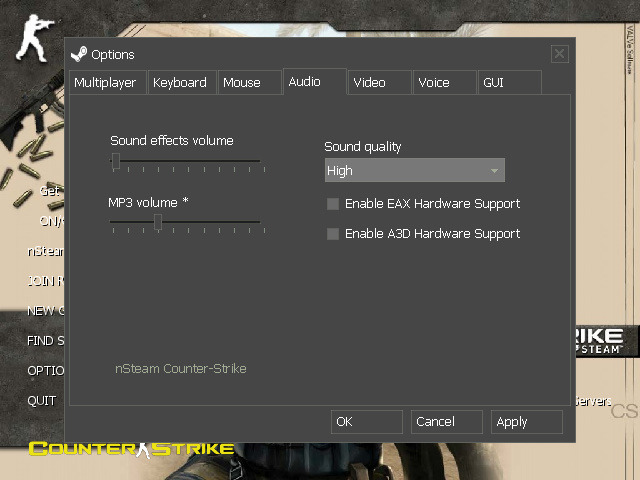
Task: Open the Voice settings tab
Action: (x=434, y=83)
